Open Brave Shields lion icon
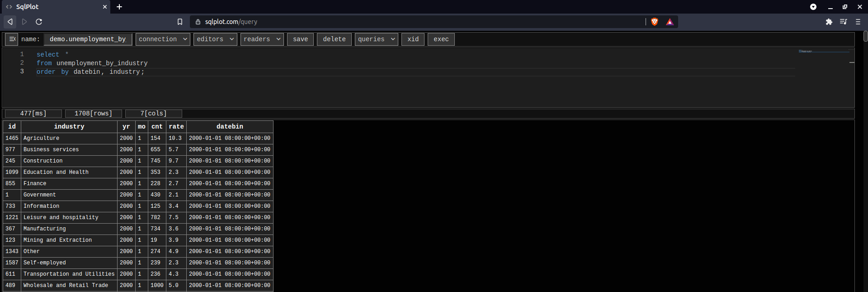868x292 pixels. (654, 22)
